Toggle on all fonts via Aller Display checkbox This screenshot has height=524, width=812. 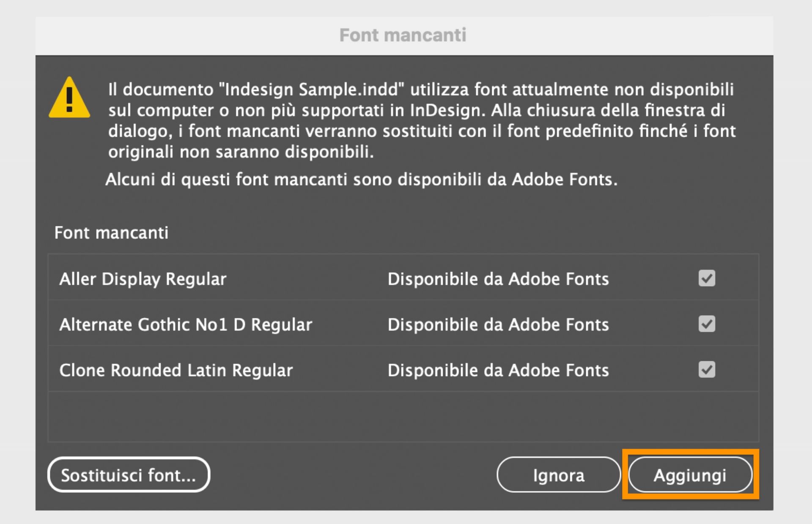[x=707, y=278]
